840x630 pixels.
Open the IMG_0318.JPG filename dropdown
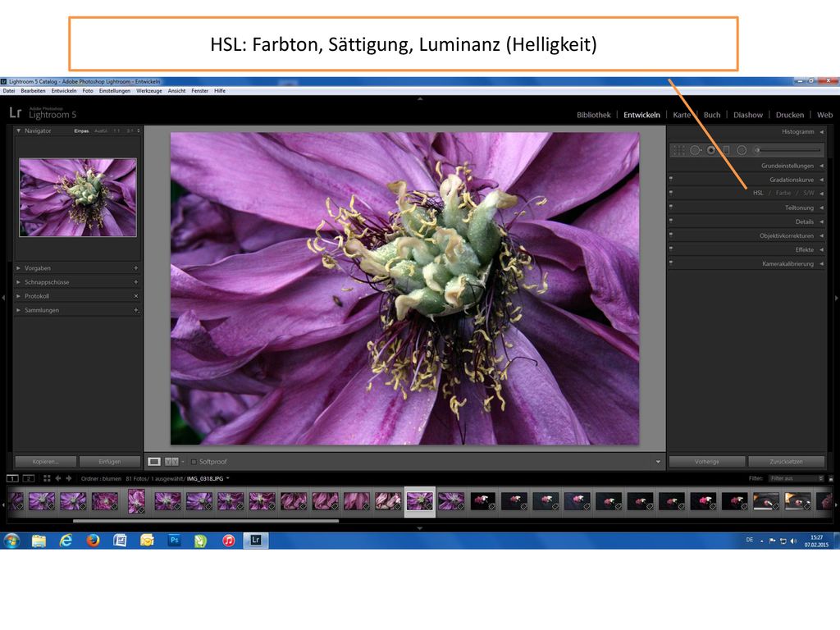click(228, 478)
